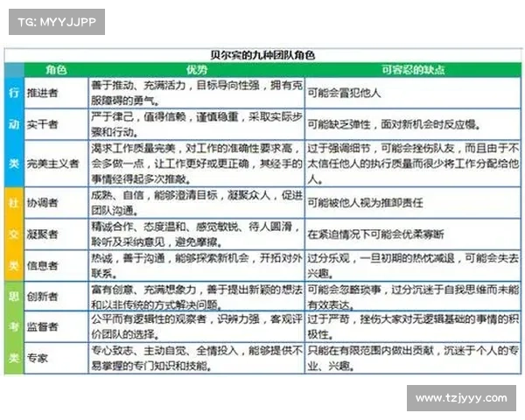525x420 pixels.
Task: Click the advantage text starting 专心致志、主动自觉
Action: pos(197,358)
